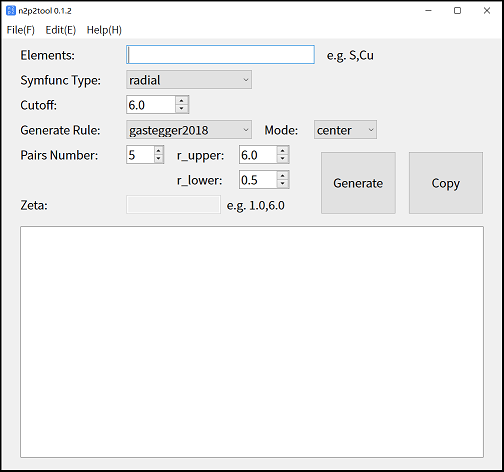Viewport: 504px width, 472px height.
Task: Increase the Cutoff value with up arrow
Action: pyautogui.click(x=182, y=101)
